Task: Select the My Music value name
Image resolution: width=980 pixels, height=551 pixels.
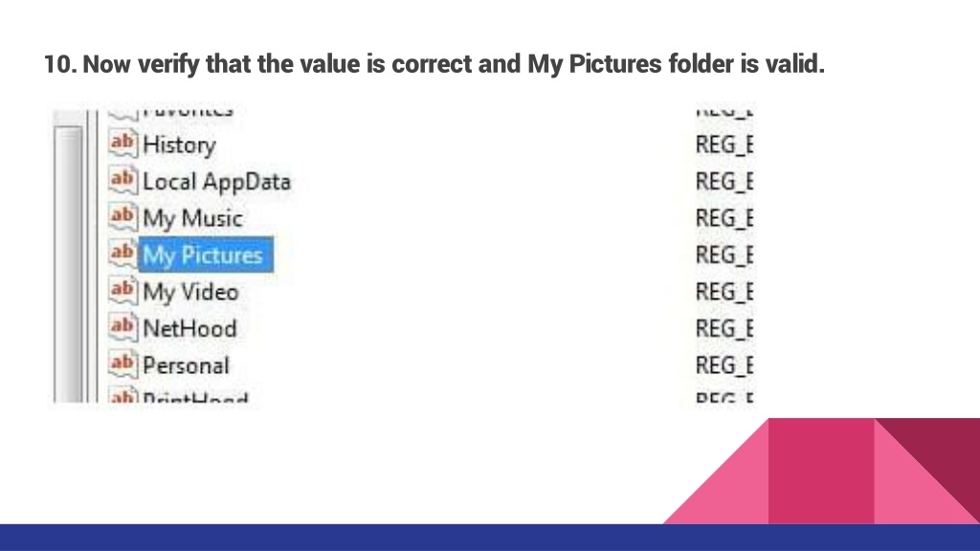Action: click(x=192, y=219)
